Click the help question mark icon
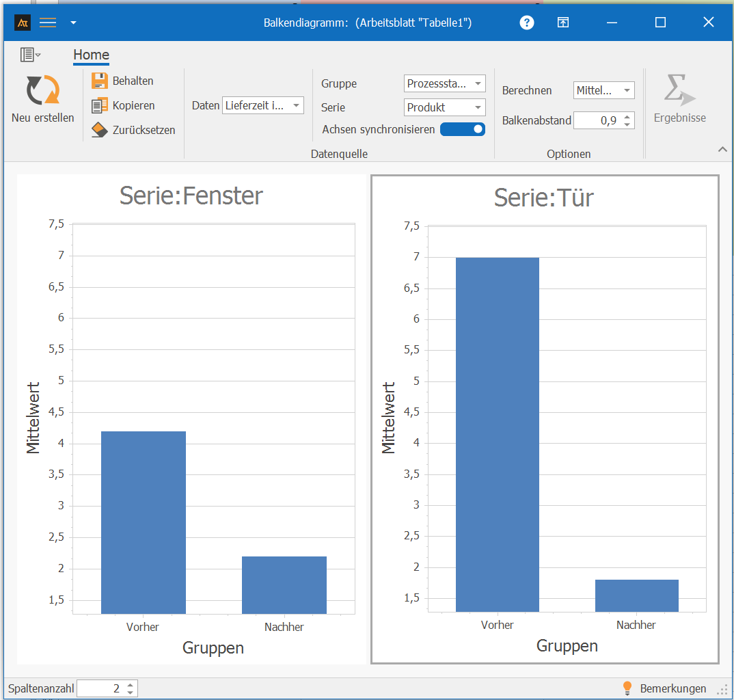The height and width of the screenshot is (700, 734). [x=526, y=23]
